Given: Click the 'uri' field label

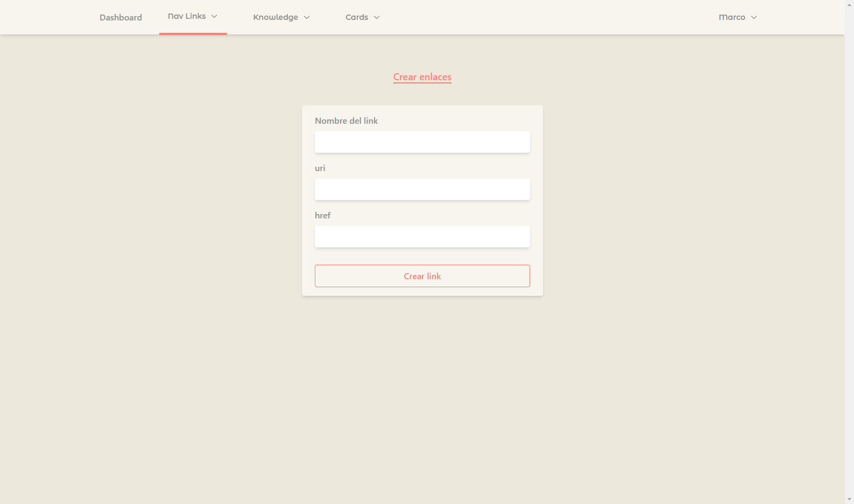Looking at the screenshot, I should [x=320, y=168].
